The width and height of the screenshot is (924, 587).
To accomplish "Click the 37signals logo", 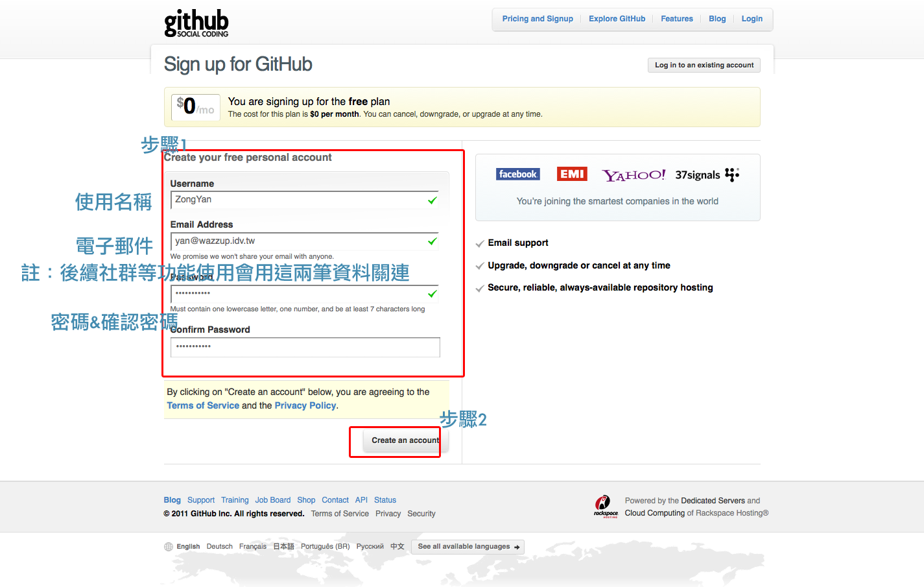I will coord(707,174).
